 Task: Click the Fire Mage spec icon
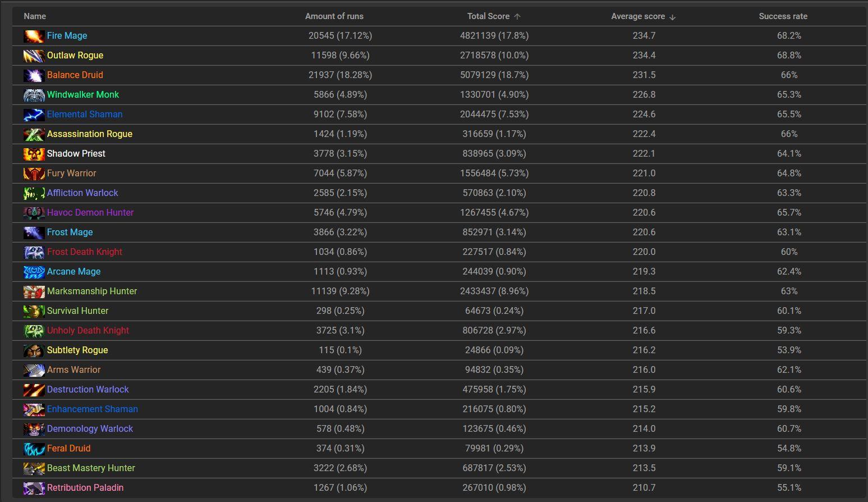pyautogui.click(x=34, y=36)
